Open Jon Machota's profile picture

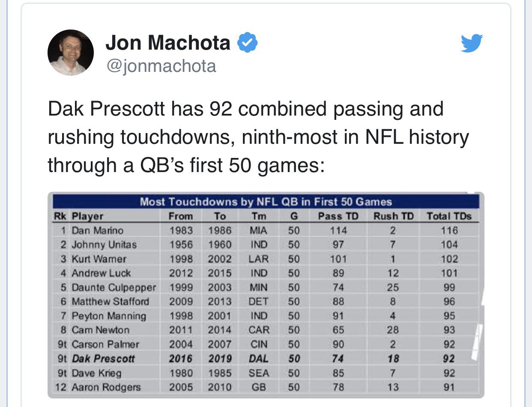(x=71, y=53)
